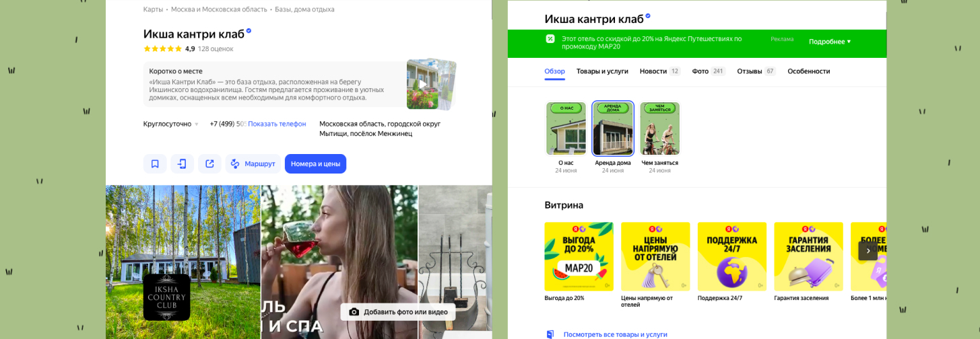Expand the Круглосуточно hours dropdown
The image size is (980, 339).
click(x=171, y=124)
